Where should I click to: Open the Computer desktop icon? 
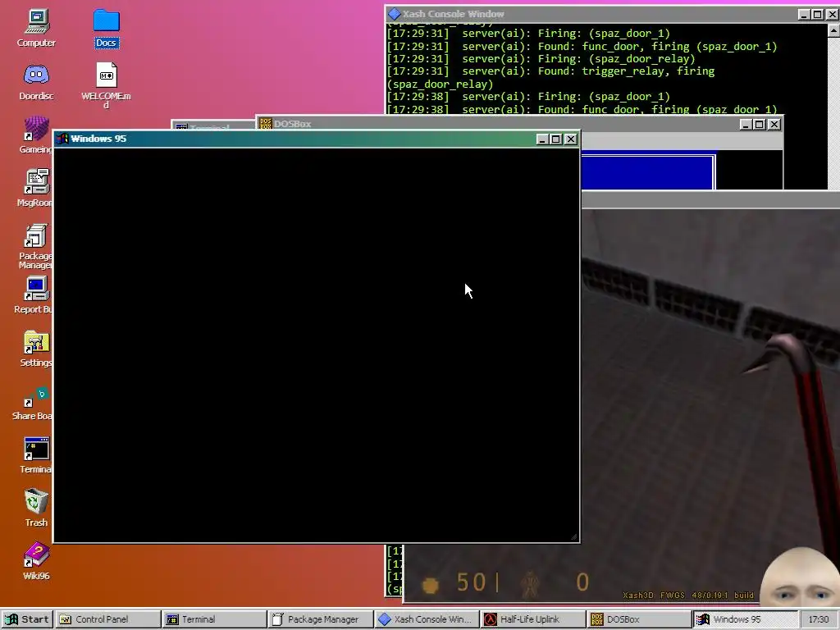pos(36,29)
